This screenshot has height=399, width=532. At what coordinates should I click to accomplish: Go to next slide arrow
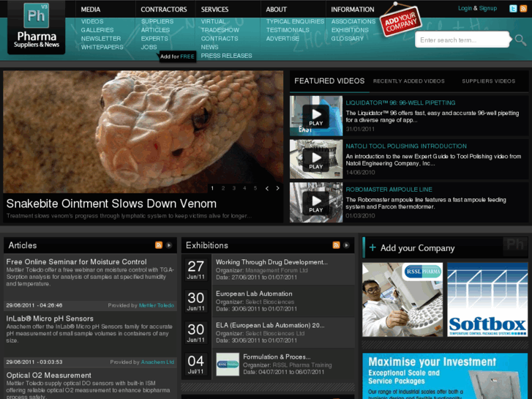(x=277, y=188)
